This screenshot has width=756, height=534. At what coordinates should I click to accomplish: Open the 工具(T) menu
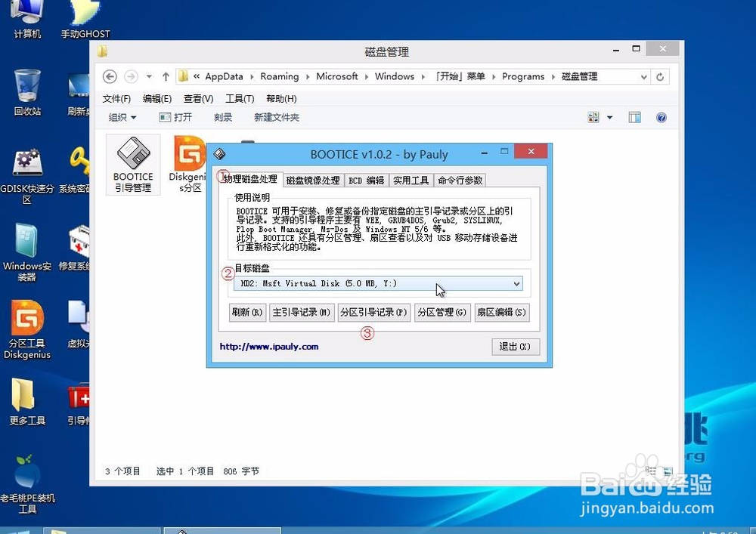coord(240,99)
